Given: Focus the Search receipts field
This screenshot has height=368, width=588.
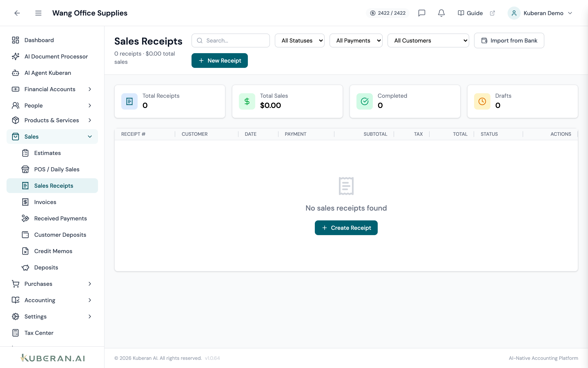Looking at the screenshot, I should (x=231, y=40).
